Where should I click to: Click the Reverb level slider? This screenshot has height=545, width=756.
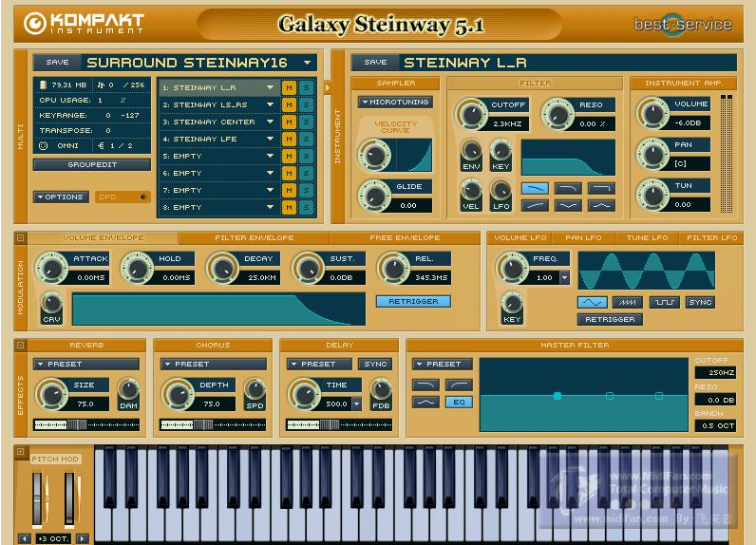pos(86,425)
